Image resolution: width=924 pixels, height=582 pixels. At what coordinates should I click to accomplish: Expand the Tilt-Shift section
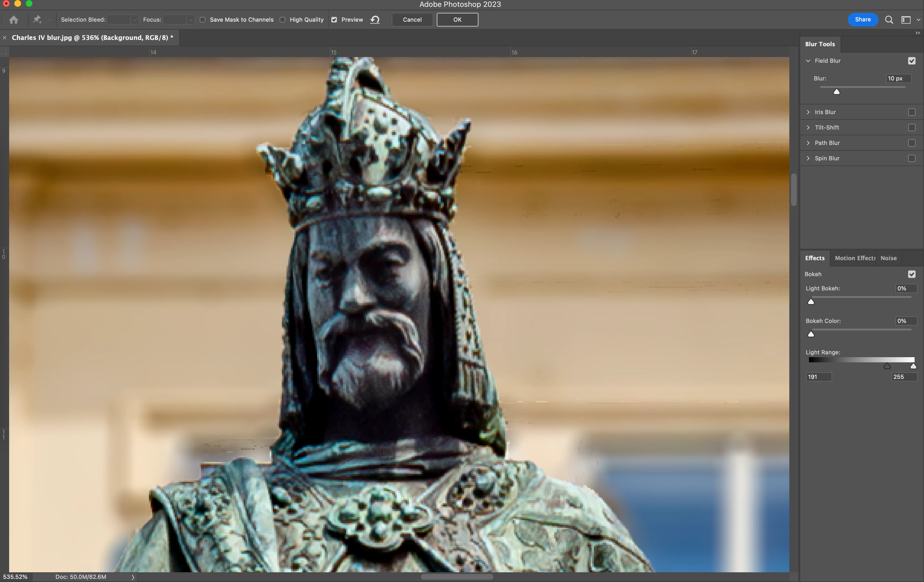click(x=808, y=127)
